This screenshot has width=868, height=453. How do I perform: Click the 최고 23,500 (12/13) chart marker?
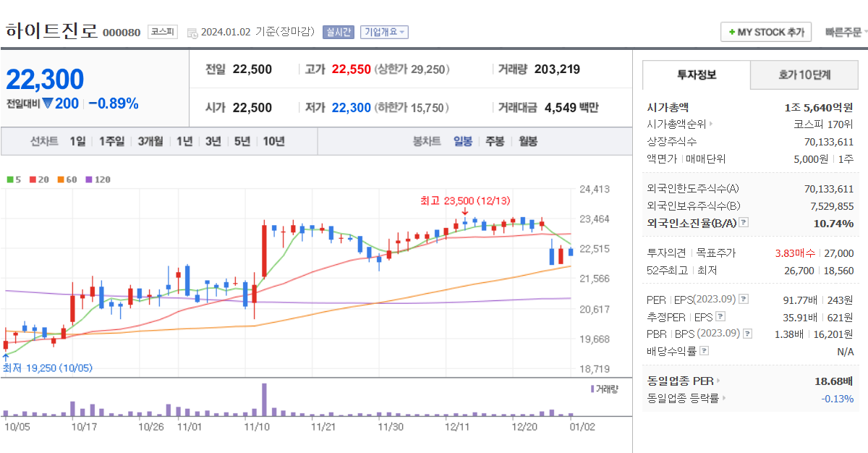click(x=464, y=200)
